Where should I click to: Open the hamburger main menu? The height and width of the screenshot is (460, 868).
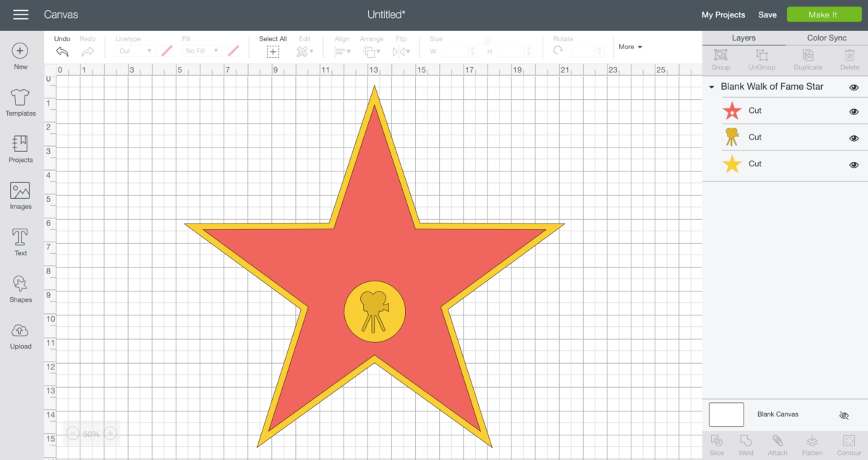(21, 14)
